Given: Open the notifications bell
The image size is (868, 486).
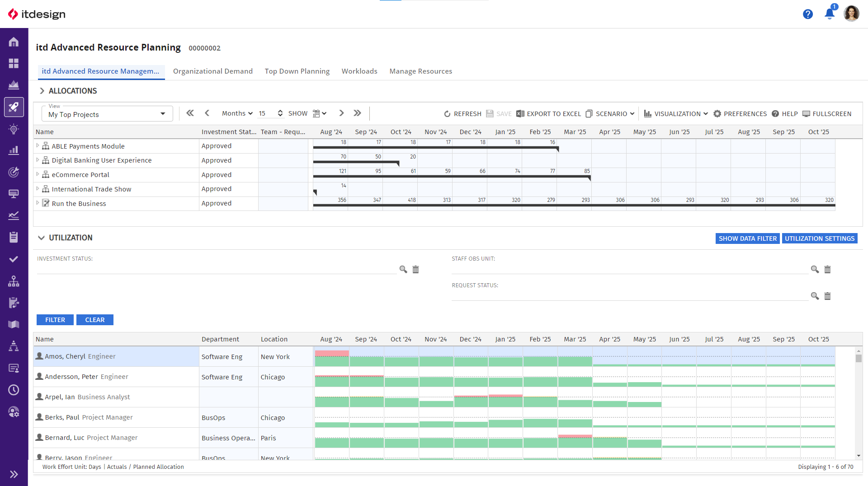Looking at the screenshot, I should pos(830,14).
